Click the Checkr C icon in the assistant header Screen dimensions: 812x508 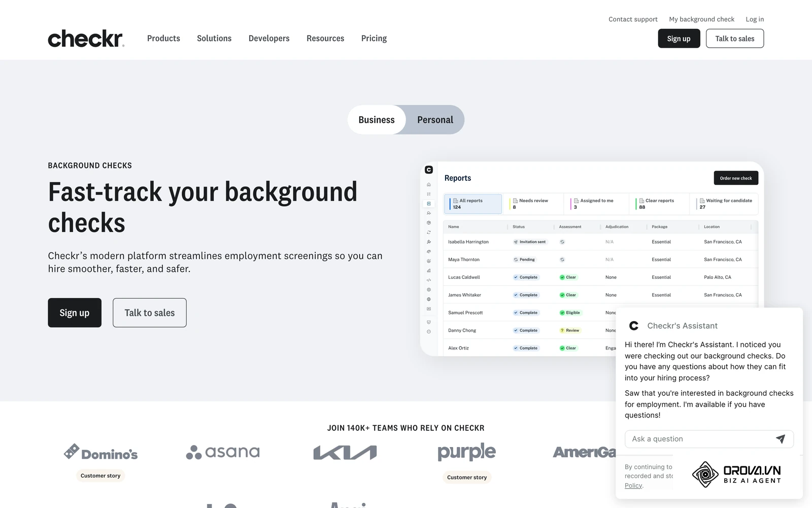tap(634, 326)
